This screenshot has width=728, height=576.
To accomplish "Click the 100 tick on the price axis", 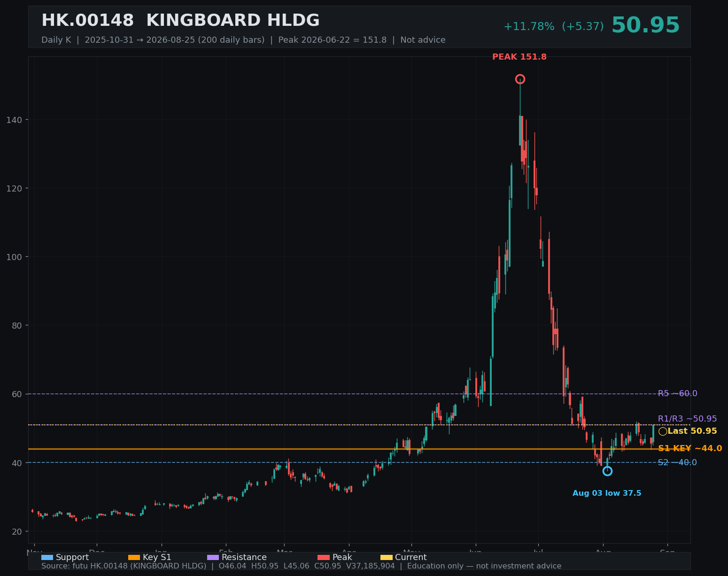I will coord(14,257).
